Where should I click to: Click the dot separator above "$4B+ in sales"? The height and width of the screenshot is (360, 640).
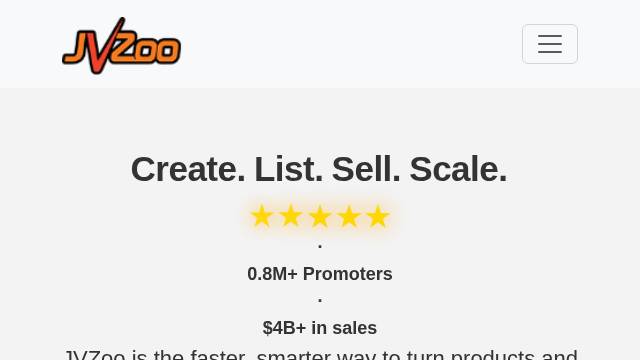pos(320,300)
